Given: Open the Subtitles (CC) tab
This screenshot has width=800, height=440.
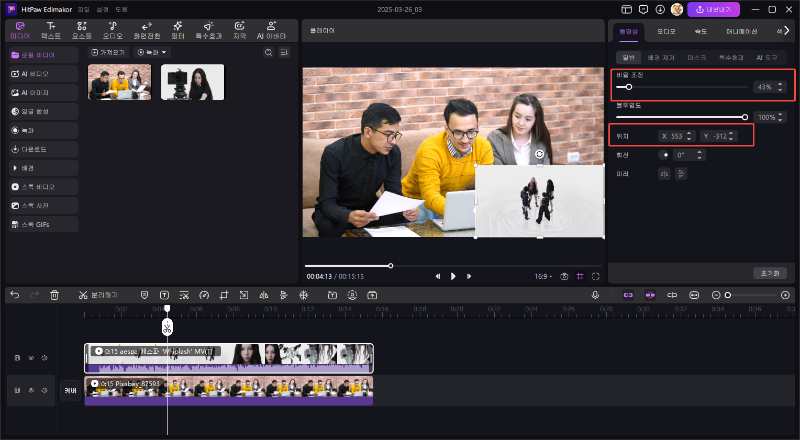Looking at the screenshot, I should click(x=239, y=30).
